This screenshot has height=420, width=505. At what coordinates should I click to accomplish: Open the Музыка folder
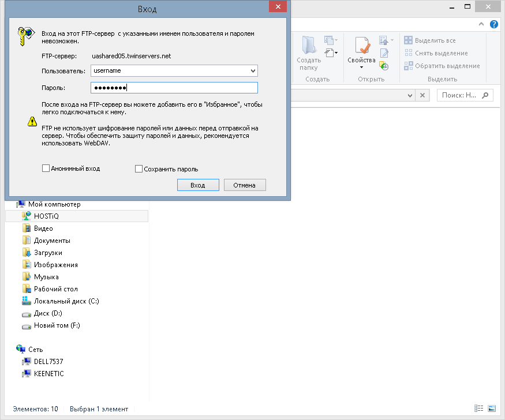(x=40, y=277)
